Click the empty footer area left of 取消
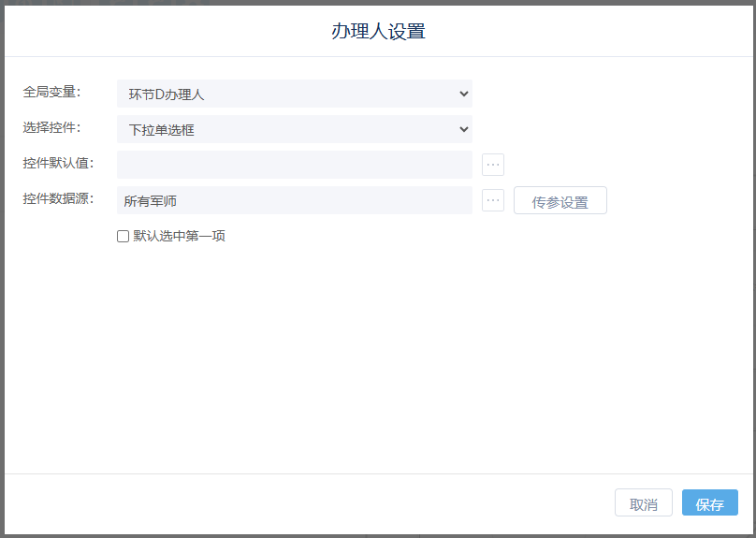Image resolution: width=756 pixels, height=538 pixels. click(309, 503)
